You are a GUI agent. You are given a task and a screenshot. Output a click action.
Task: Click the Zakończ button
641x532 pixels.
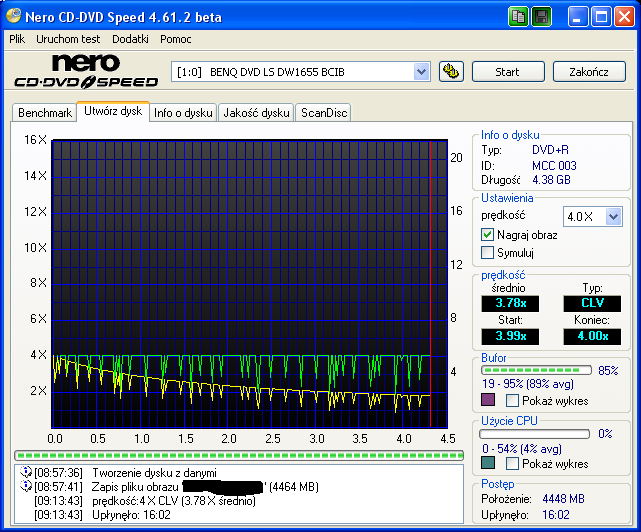click(589, 72)
